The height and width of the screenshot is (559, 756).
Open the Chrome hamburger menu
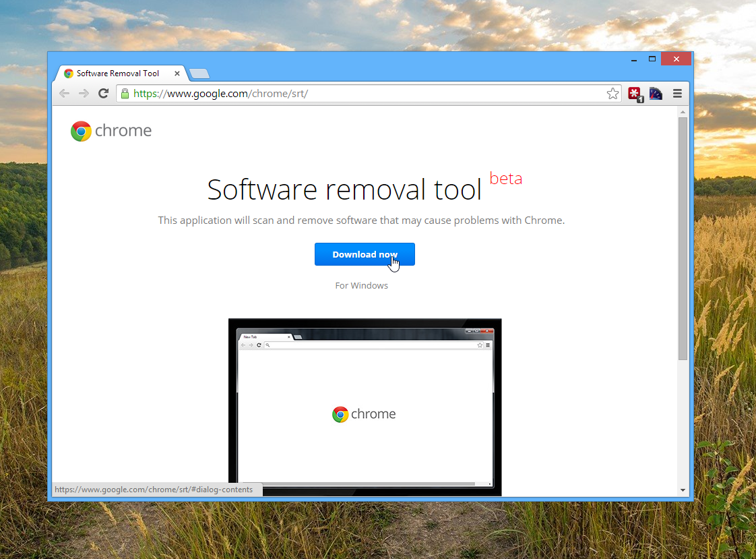[x=677, y=94]
